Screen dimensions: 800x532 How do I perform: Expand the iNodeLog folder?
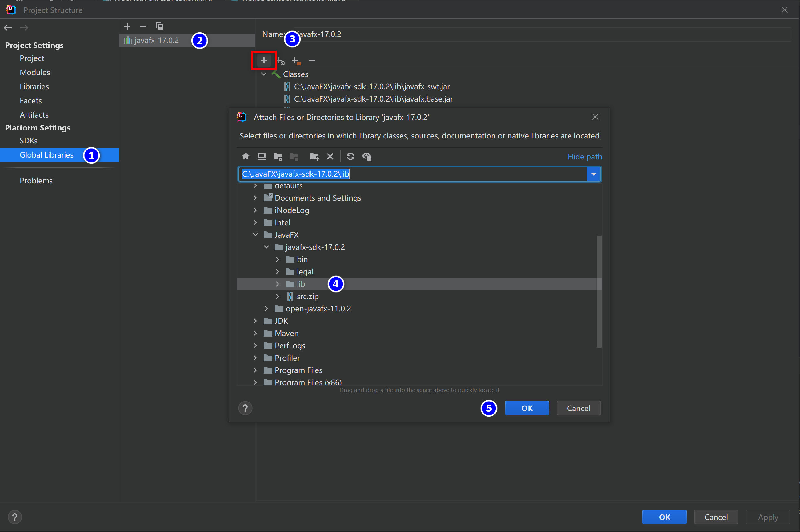(255, 210)
